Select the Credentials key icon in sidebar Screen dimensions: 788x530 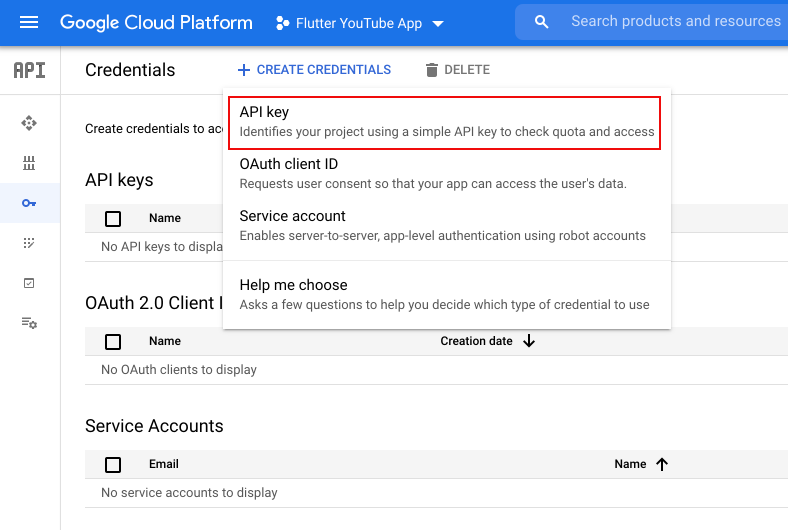(x=29, y=203)
